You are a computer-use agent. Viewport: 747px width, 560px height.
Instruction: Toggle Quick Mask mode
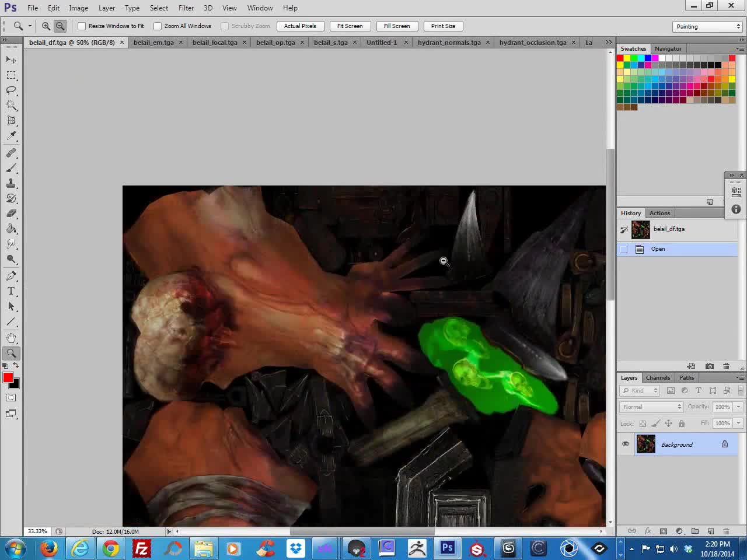pos(11,398)
